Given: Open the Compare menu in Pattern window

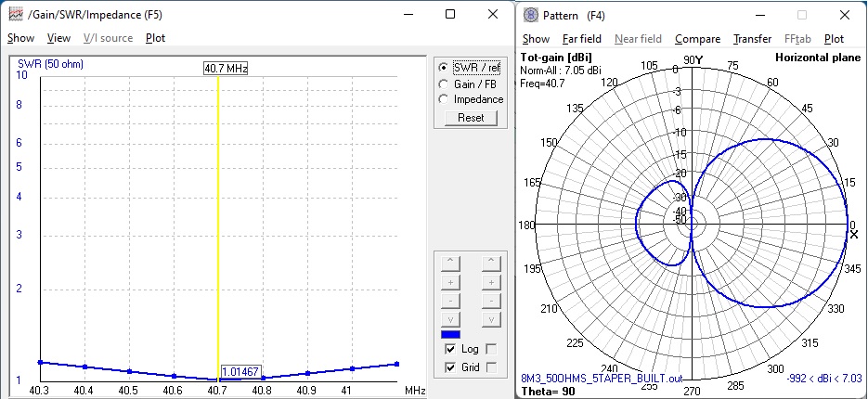Looking at the screenshot, I should [697, 39].
